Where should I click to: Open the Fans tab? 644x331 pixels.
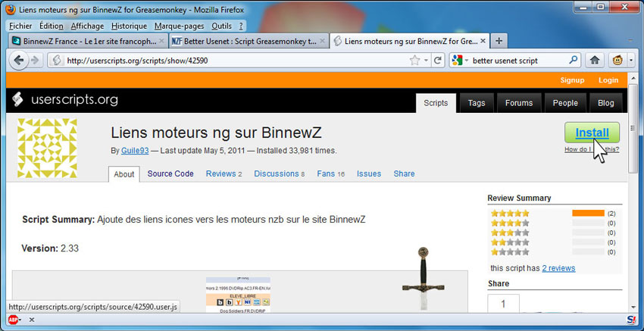330,173
